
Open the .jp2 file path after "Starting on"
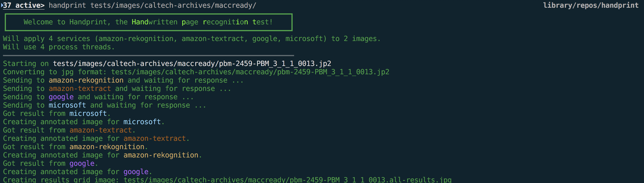[192, 64]
